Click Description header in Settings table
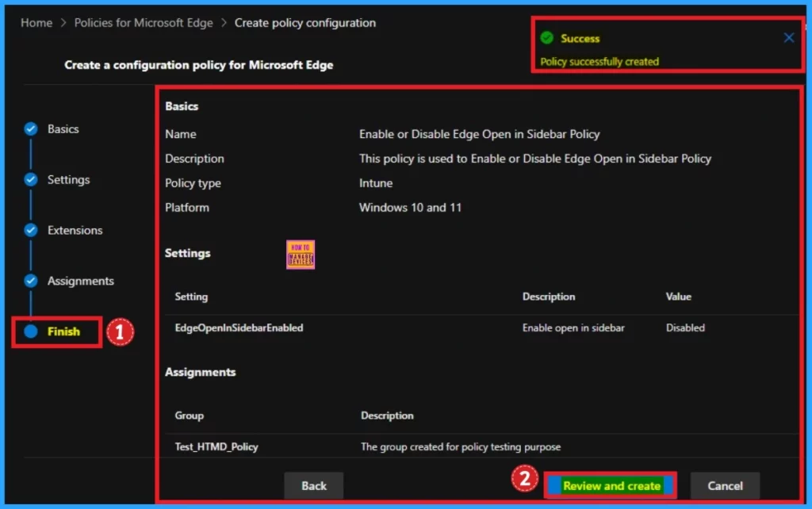Viewport: 812px width, 509px height. coord(549,297)
